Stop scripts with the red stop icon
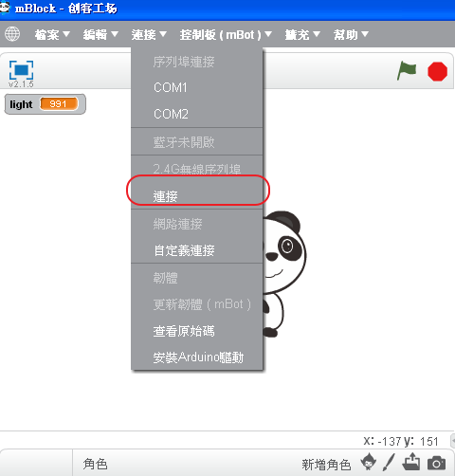This screenshot has height=476, width=455. click(x=437, y=71)
